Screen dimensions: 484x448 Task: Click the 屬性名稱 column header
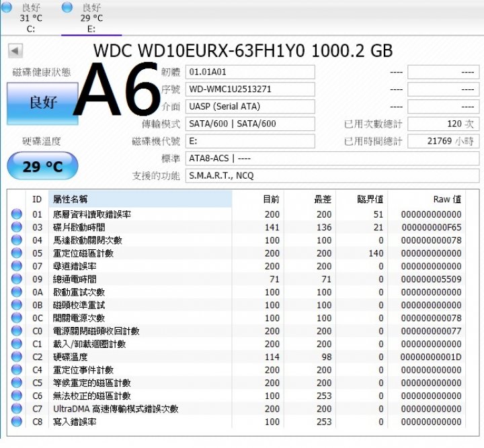point(140,199)
